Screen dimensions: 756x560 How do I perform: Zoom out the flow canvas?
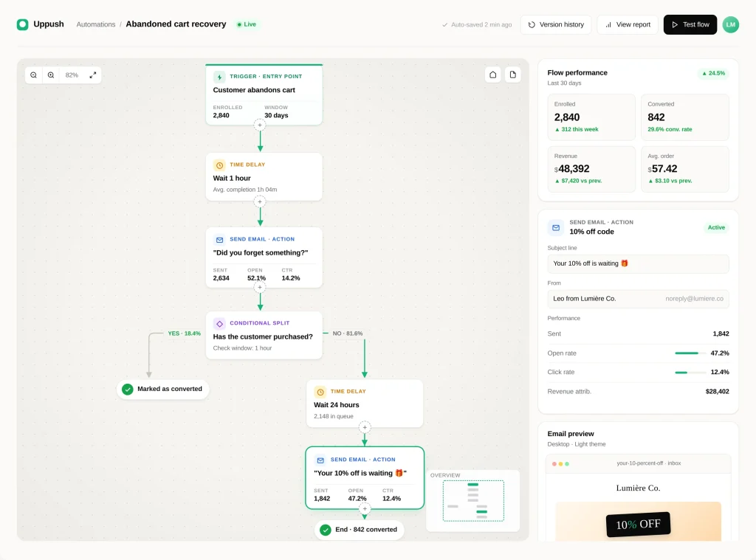(x=33, y=75)
